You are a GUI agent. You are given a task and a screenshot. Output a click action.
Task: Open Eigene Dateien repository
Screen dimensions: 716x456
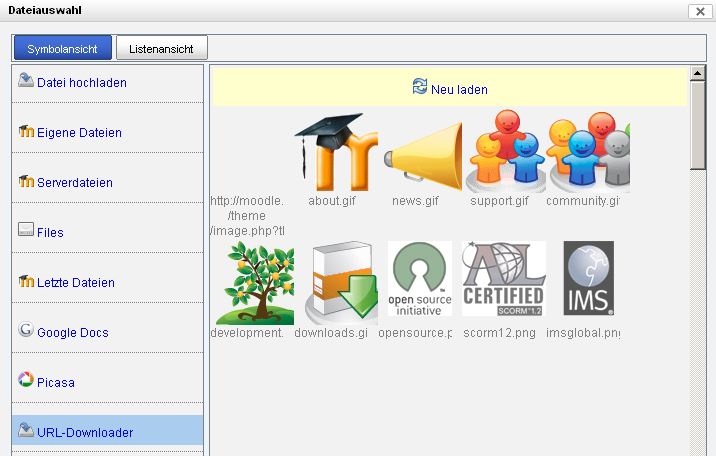pyautogui.click(x=79, y=133)
